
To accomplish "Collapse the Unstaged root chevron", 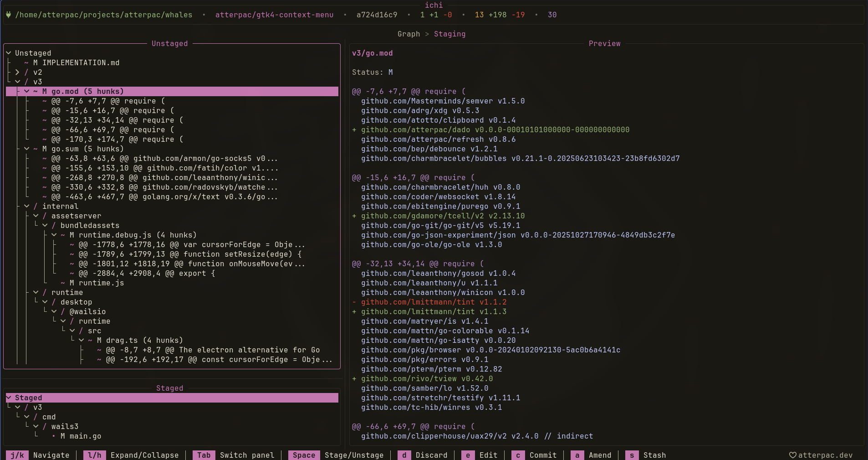I will (9, 53).
